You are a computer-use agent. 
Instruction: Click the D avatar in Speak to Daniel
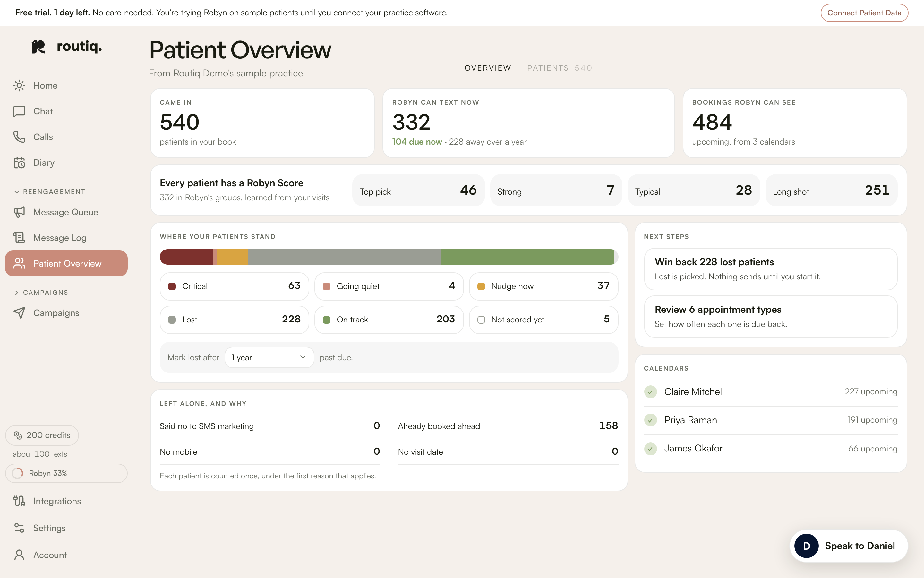(806, 546)
